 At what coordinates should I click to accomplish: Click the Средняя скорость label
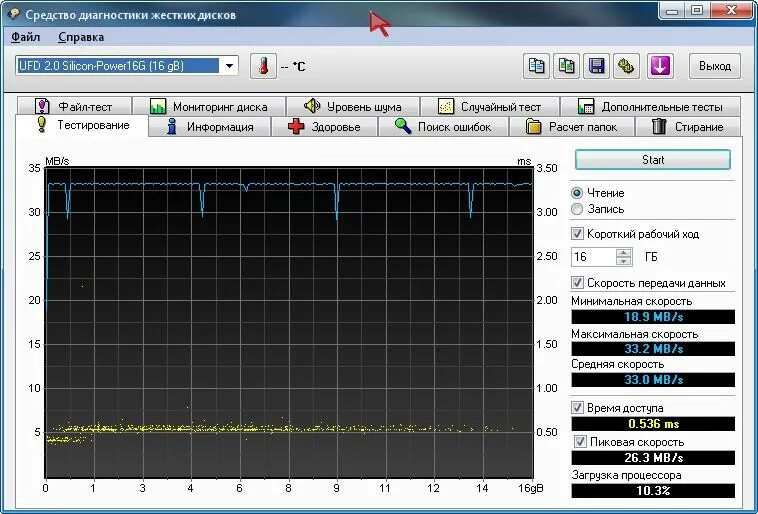pyautogui.click(x=617, y=364)
